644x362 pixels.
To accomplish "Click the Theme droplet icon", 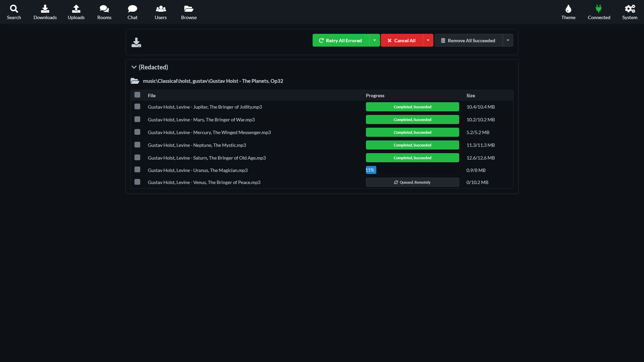I will (568, 9).
